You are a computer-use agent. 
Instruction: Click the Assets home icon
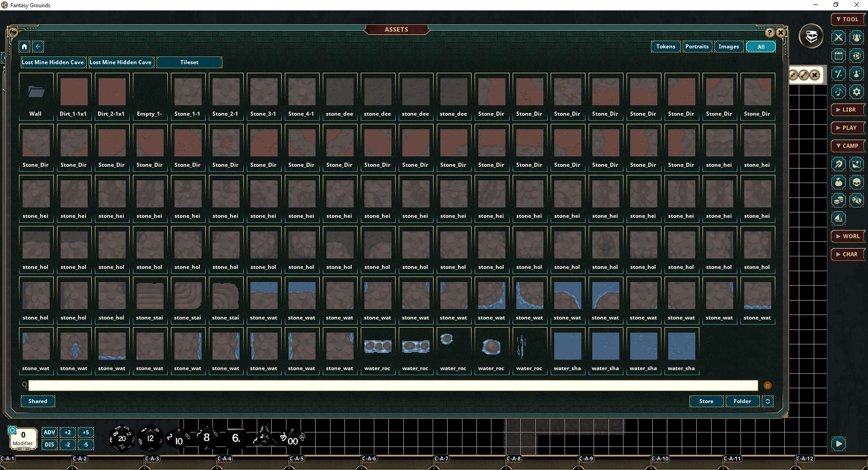pyautogui.click(x=24, y=47)
